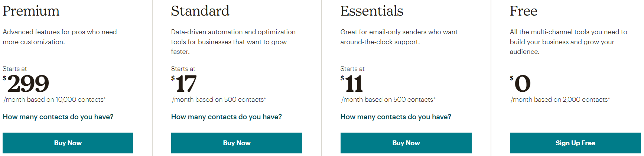Click the 'Great for email-only senders' description
The width and height of the screenshot is (644, 156).
tap(399, 37)
